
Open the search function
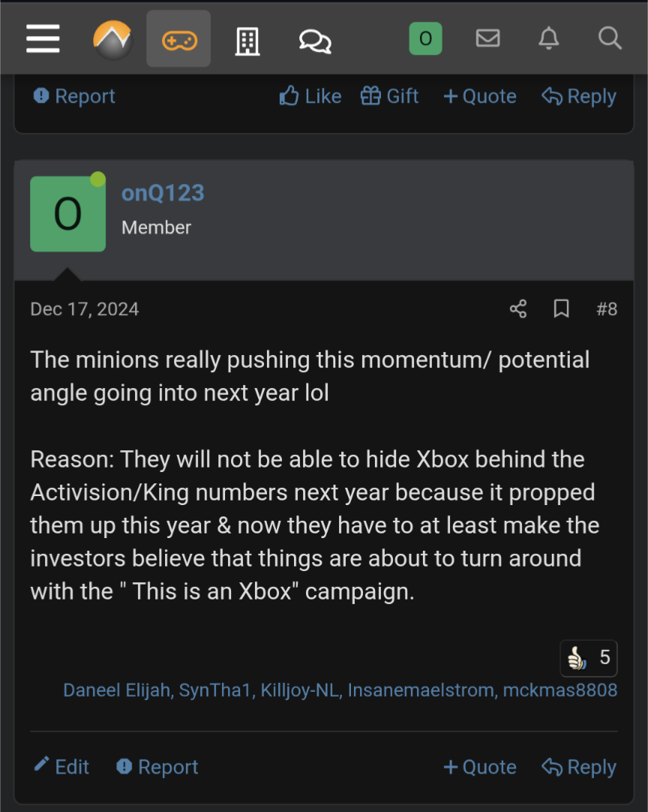click(x=609, y=39)
